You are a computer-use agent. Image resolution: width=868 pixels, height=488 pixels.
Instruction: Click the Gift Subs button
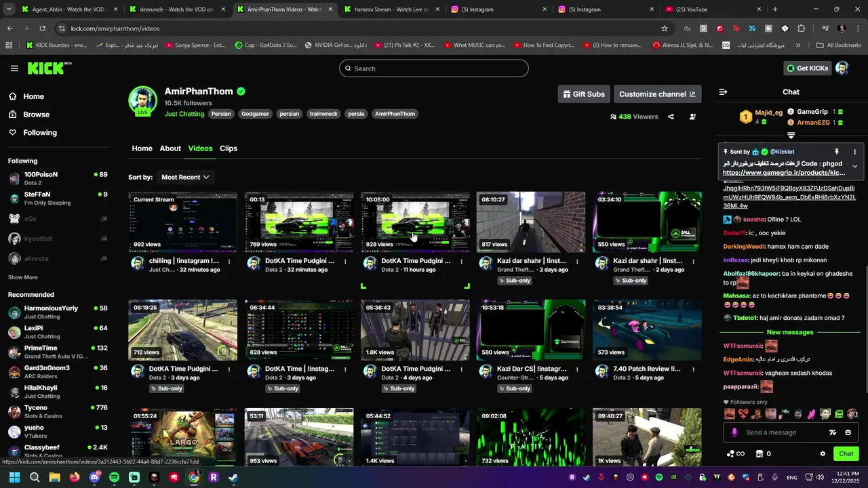pos(583,94)
